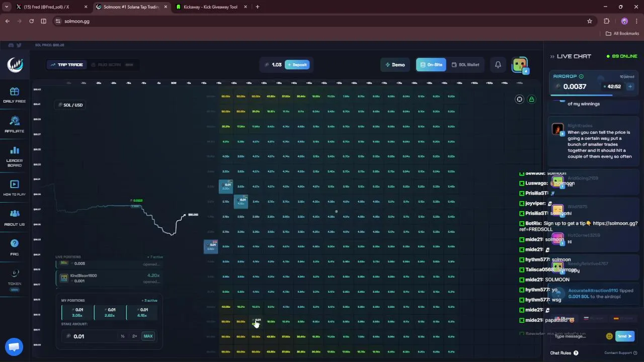Open the How To Play icon

tap(15, 185)
